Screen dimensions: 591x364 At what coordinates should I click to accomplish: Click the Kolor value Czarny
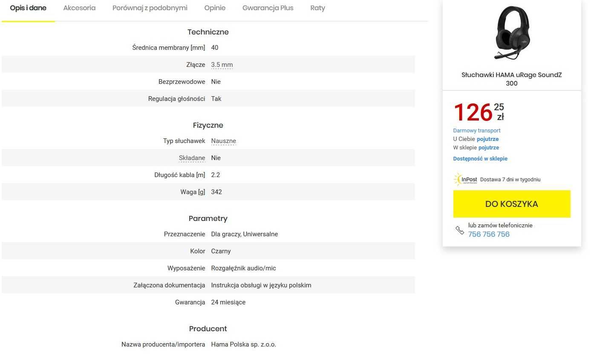point(221,251)
